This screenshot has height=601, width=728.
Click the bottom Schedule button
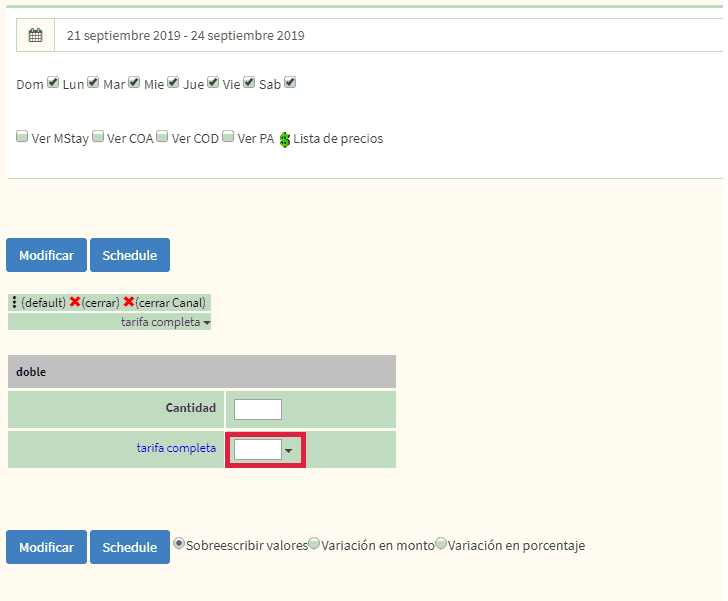tap(129, 547)
